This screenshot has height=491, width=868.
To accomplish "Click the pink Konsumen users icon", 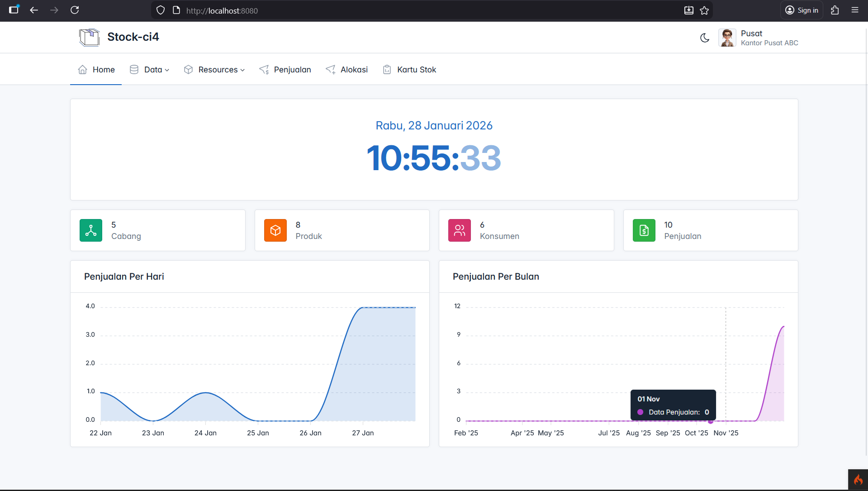I will point(460,230).
